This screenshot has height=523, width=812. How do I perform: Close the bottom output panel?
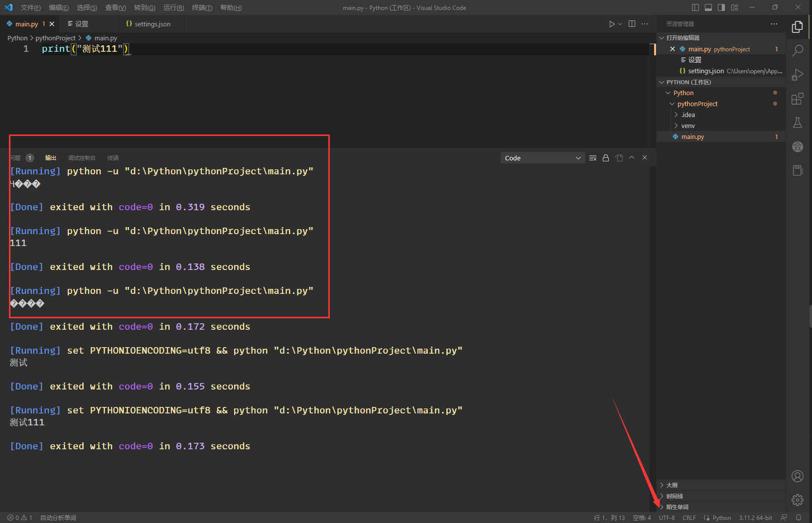pos(645,157)
